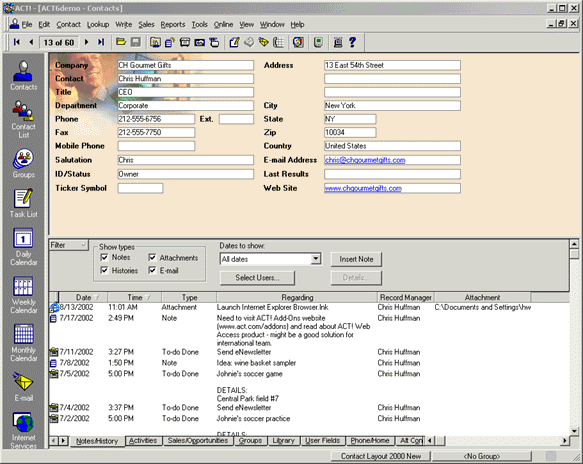Screen dimensions: 583x464
Task: Open Daily Calendar in the sidebar
Action: pyautogui.click(x=23, y=247)
